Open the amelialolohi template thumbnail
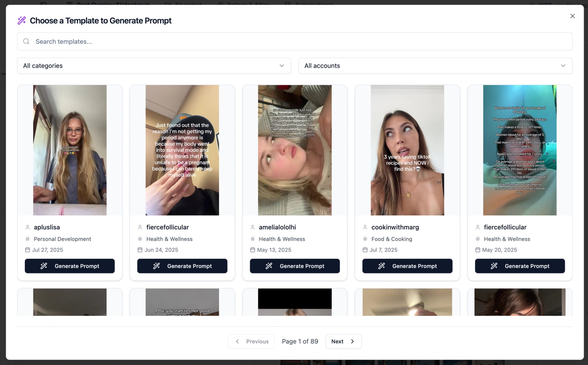This screenshot has width=588, height=365. [295, 150]
